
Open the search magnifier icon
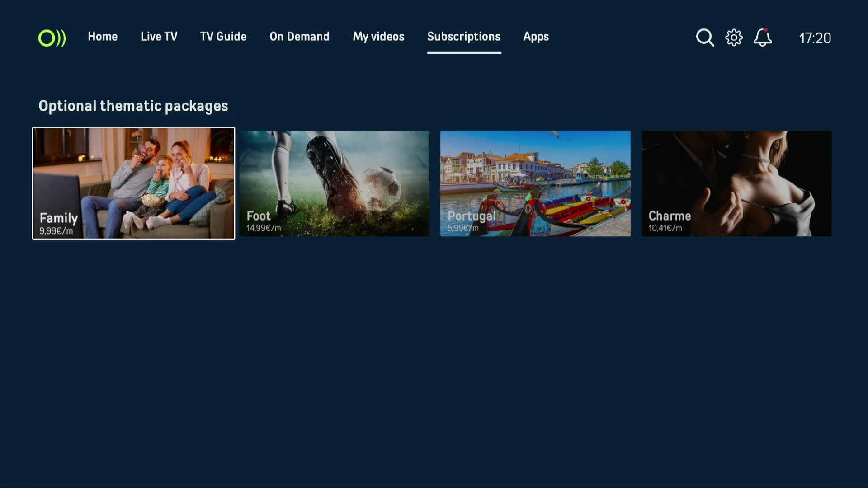tap(705, 38)
